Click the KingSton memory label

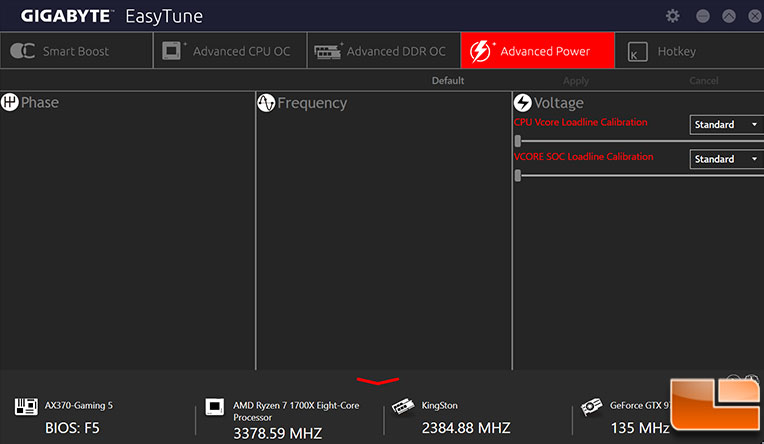(x=439, y=405)
